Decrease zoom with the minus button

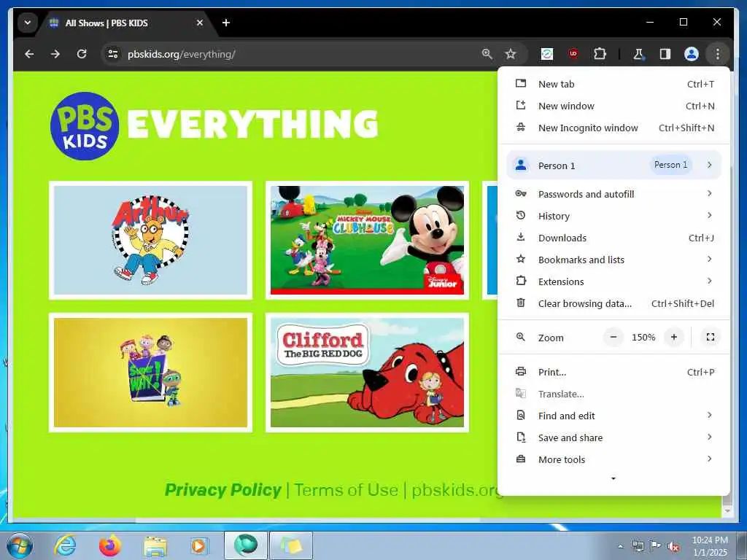pos(614,337)
